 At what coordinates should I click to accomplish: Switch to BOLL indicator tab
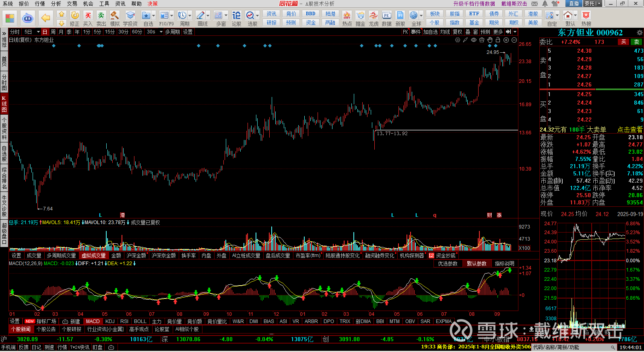140,321
